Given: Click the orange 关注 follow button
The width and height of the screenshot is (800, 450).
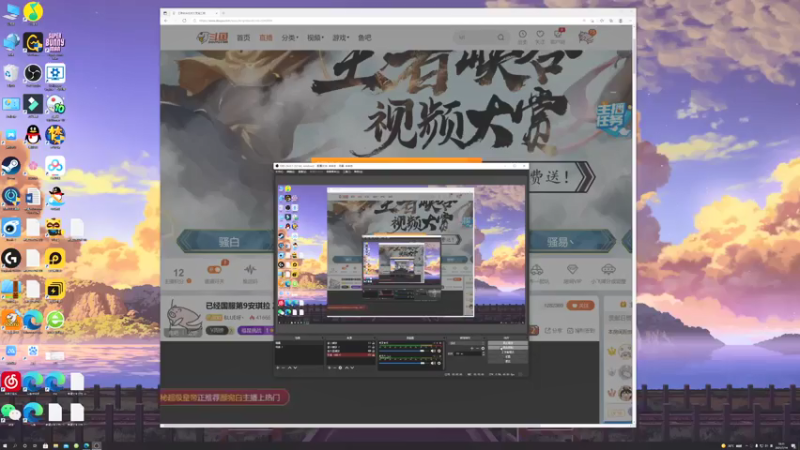Looking at the screenshot, I should (580, 306).
